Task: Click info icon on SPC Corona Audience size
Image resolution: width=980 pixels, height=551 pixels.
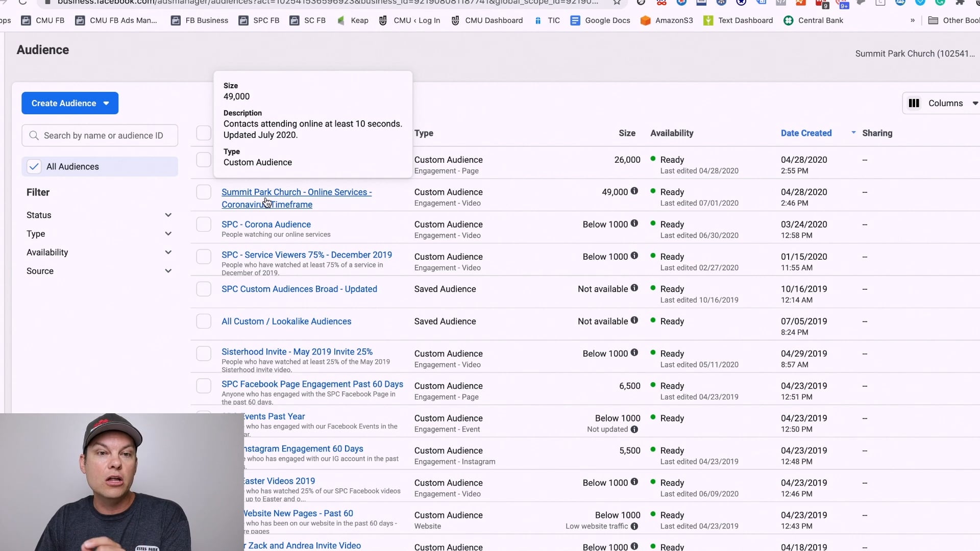Action: click(634, 223)
